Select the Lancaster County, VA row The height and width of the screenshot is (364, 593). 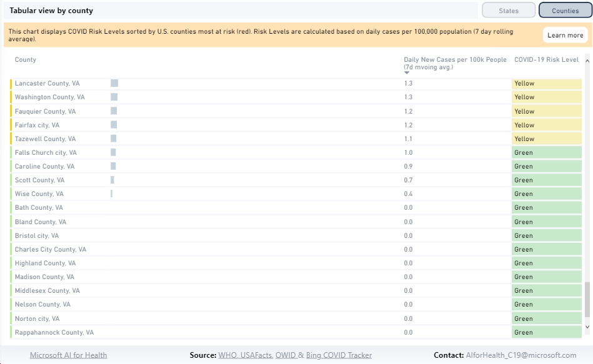tap(296, 83)
